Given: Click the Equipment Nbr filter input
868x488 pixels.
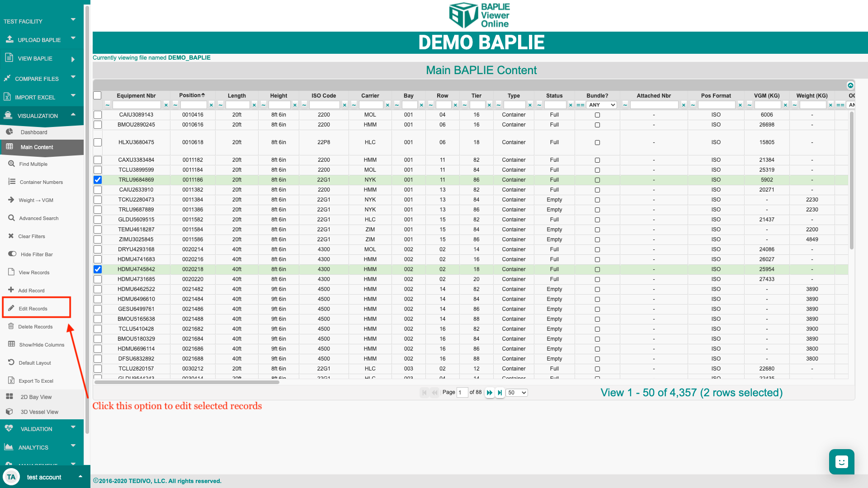Looking at the screenshot, I should coord(136,105).
